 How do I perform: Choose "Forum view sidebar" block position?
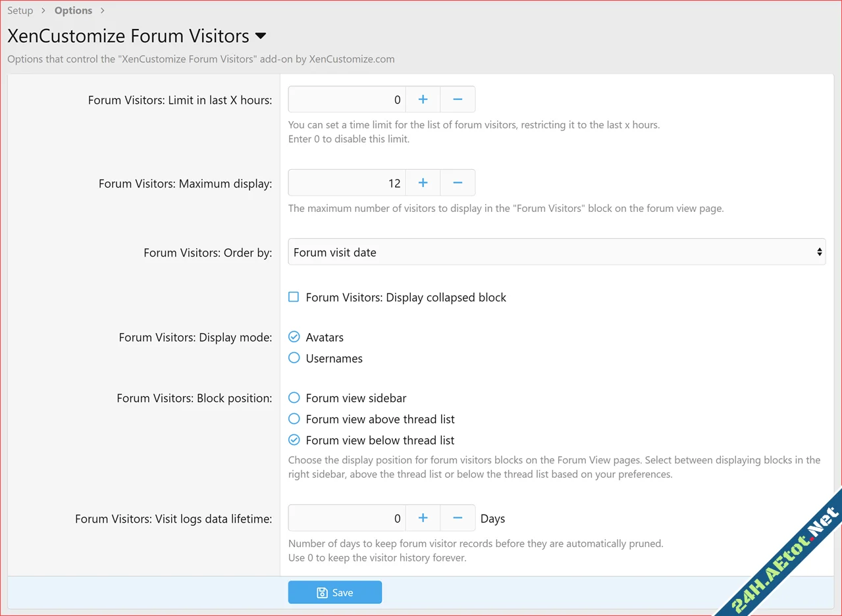pyautogui.click(x=293, y=398)
